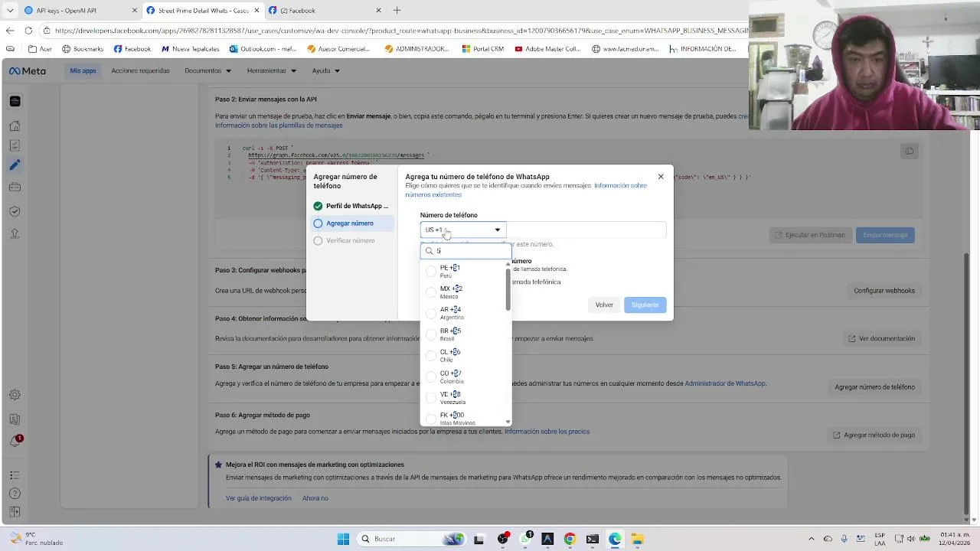
Task: Open Mis apps tab
Action: 83,70
